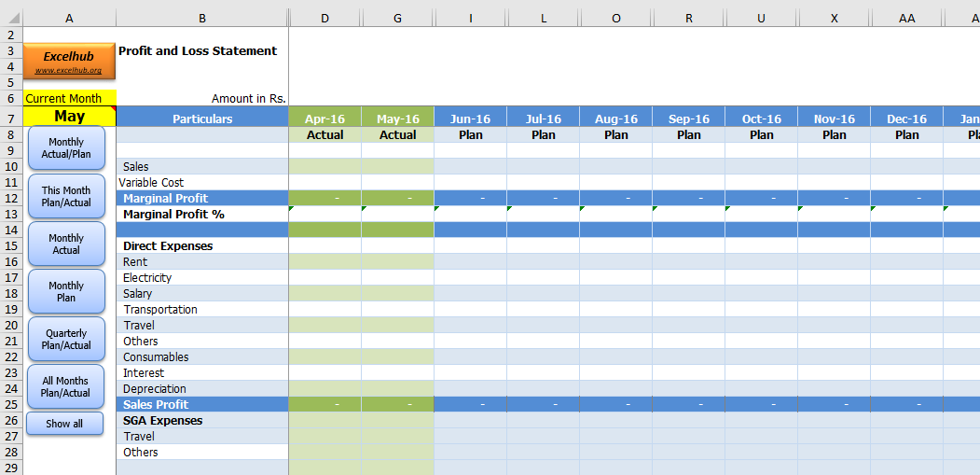
Task: Select column L header
Action: tap(543, 19)
